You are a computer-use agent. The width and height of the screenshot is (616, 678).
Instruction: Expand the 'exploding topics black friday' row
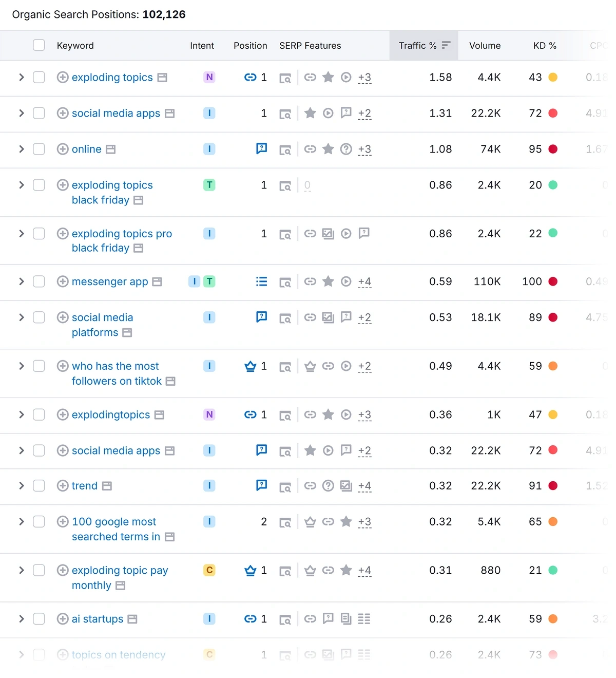22,185
